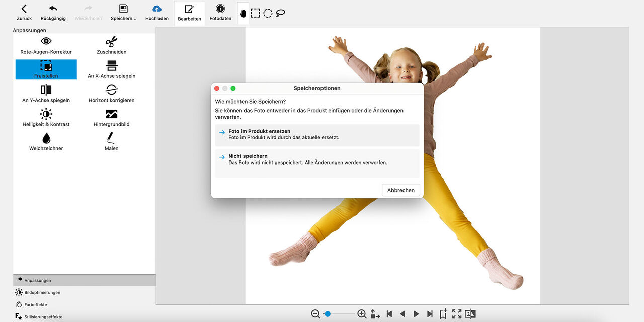
Task: Upload via the Hochladen cloud icon
Action: [x=156, y=13]
